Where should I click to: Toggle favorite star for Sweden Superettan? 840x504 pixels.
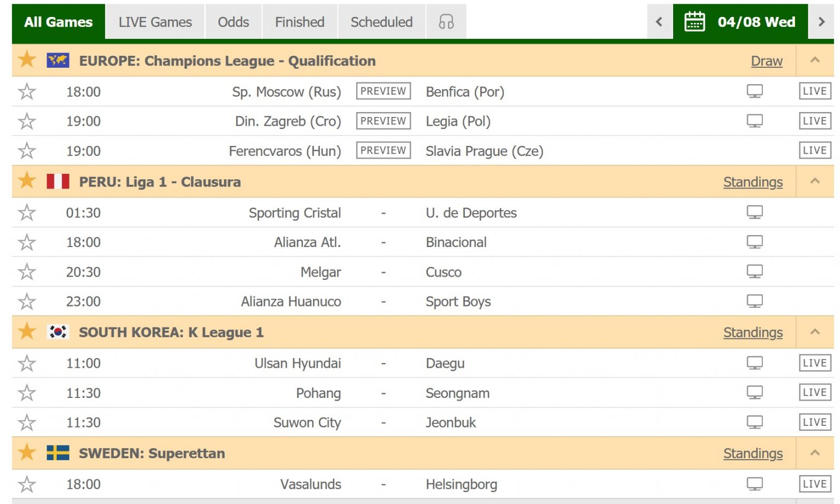[27, 452]
